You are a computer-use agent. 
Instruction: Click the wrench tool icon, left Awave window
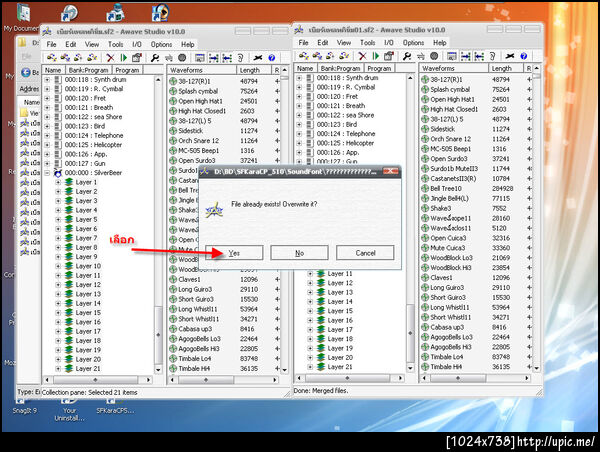tap(155, 58)
